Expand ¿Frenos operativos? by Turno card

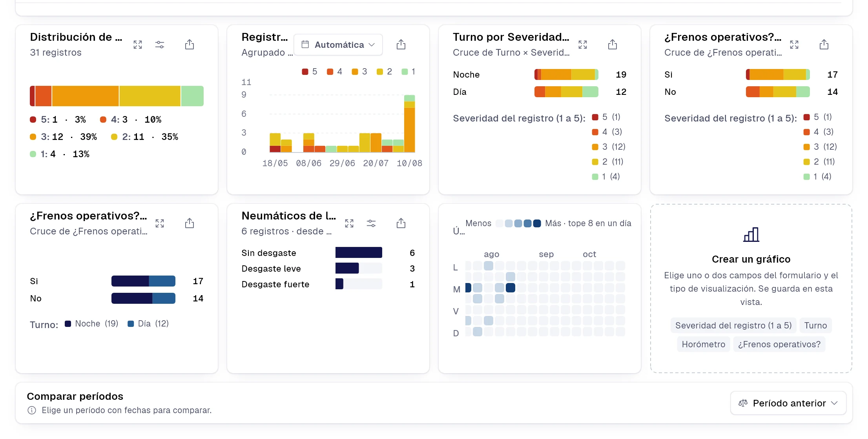[160, 223]
